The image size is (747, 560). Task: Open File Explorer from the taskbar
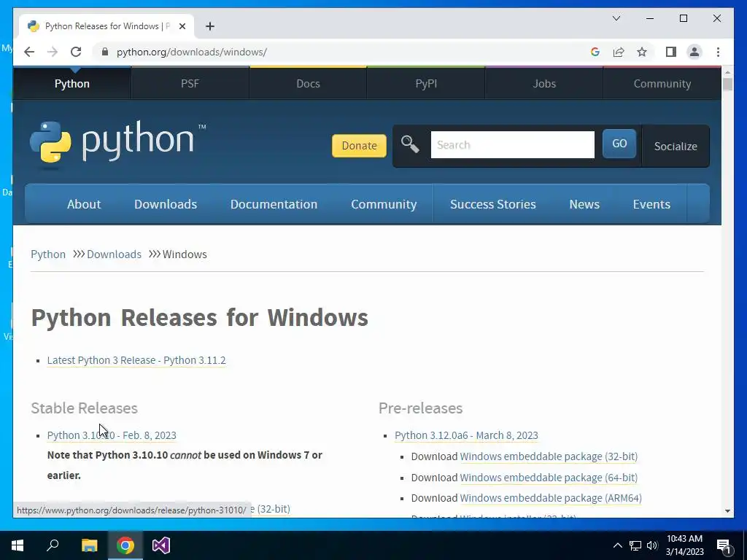89,545
